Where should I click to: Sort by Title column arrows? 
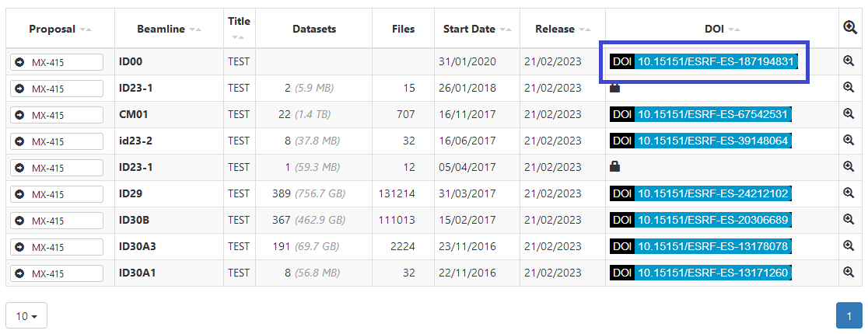click(239, 37)
